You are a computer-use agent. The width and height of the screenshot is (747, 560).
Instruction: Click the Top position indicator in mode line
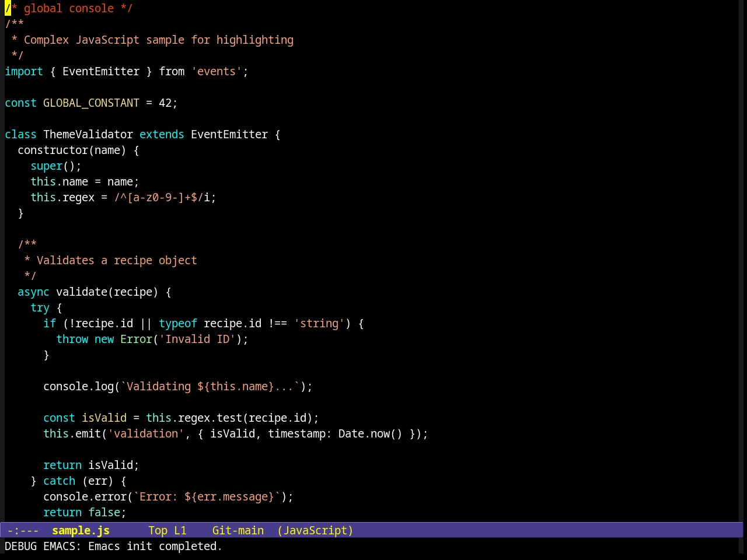158,530
